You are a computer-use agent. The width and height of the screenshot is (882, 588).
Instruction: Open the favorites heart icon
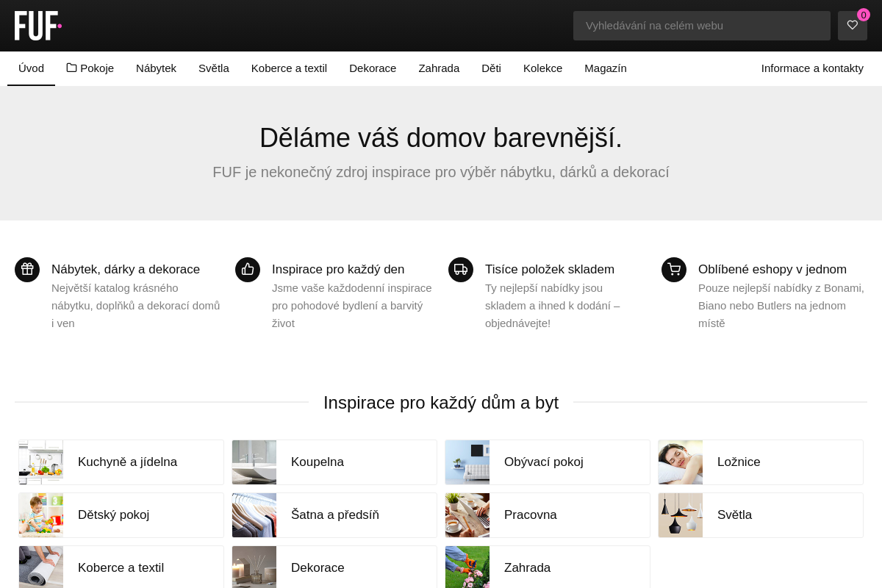click(853, 26)
